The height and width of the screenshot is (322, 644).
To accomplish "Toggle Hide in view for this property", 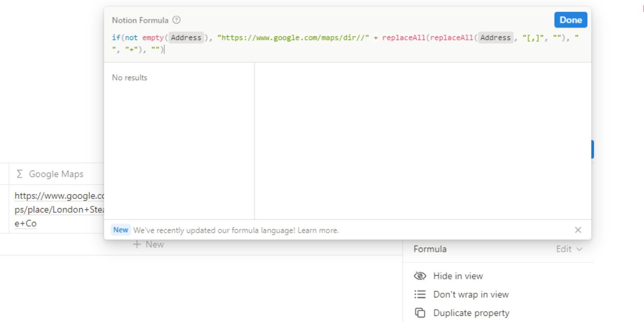I will [458, 276].
